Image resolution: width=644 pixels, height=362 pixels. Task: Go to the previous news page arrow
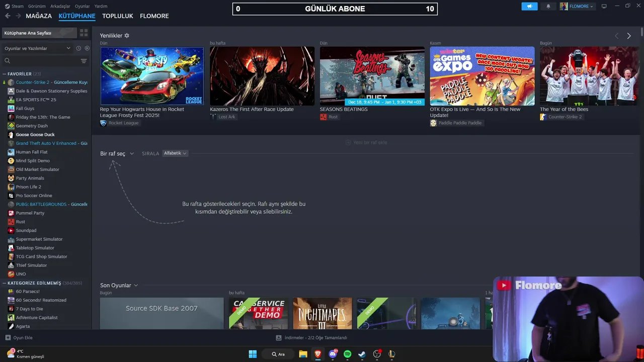[616, 36]
